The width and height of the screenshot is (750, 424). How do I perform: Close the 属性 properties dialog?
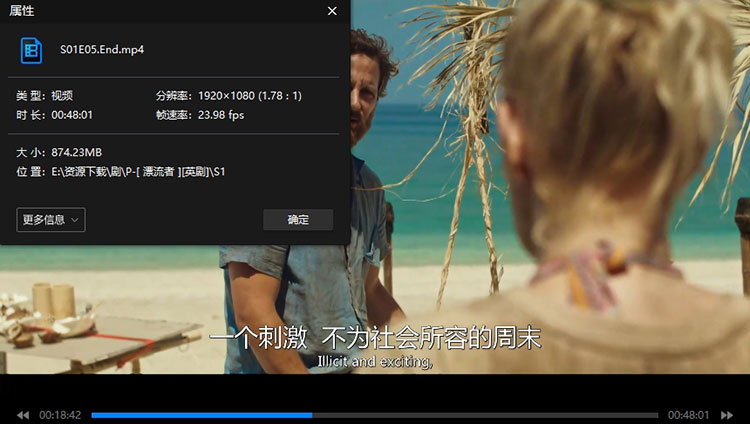click(332, 11)
